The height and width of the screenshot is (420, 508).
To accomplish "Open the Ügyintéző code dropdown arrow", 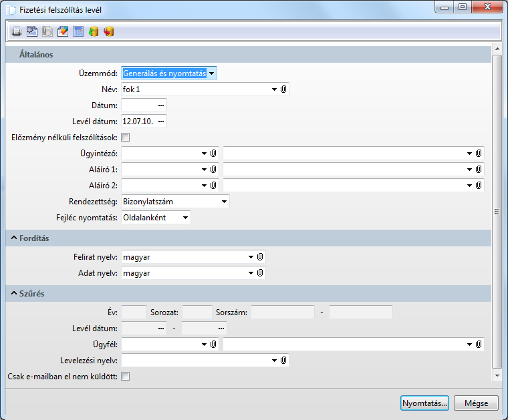I will tap(204, 154).
